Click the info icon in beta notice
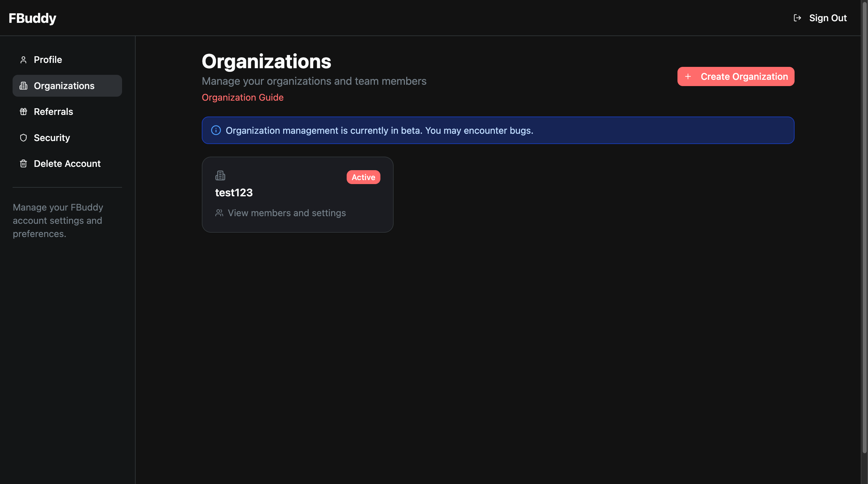 click(216, 130)
